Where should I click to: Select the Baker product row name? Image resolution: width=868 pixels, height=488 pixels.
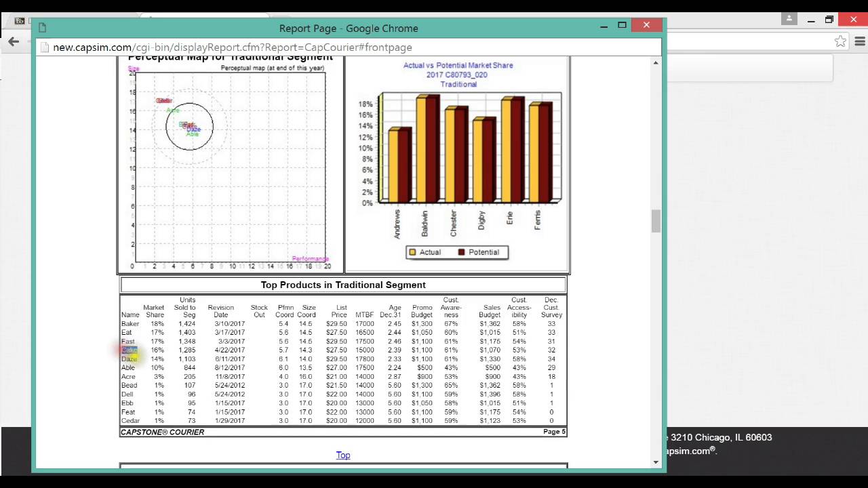pos(130,324)
